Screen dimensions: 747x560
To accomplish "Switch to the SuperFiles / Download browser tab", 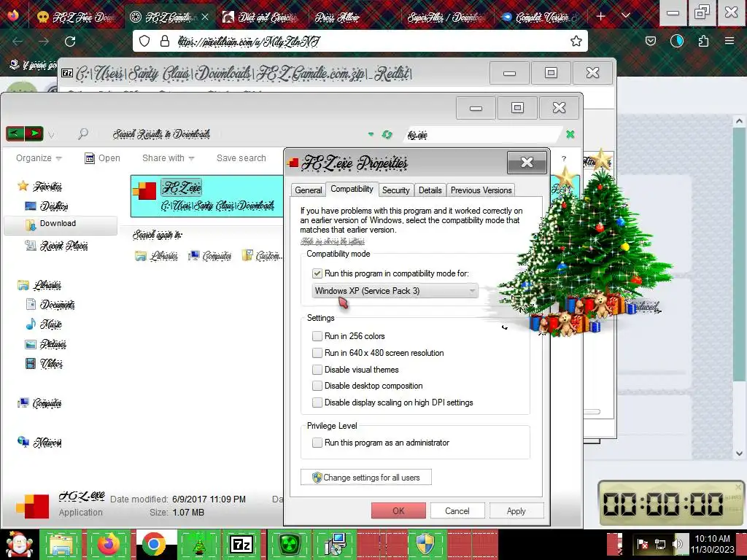I will [446, 17].
